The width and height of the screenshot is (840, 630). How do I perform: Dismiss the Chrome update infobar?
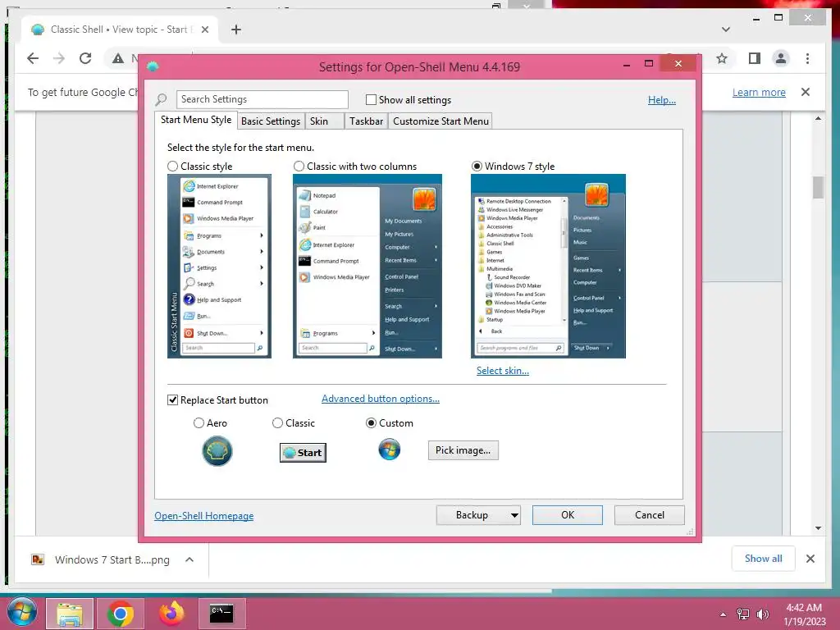[x=806, y=92]
